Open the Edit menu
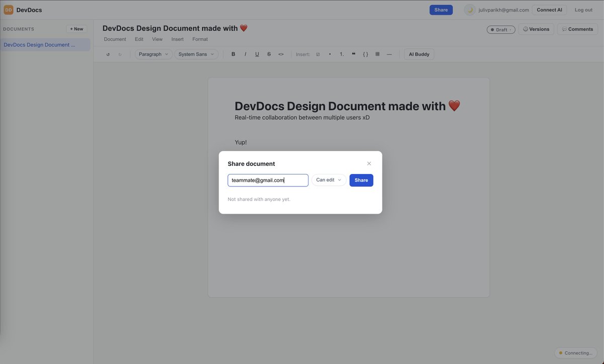This screenshot has width=604, height=364. [139, 39]
